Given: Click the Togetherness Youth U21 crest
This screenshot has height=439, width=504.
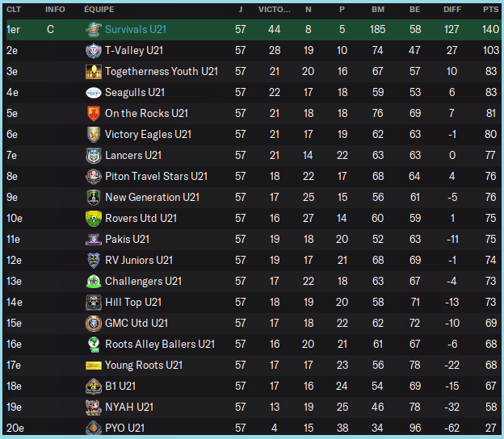Looking at the screenshot, I should tap(94, 71).
